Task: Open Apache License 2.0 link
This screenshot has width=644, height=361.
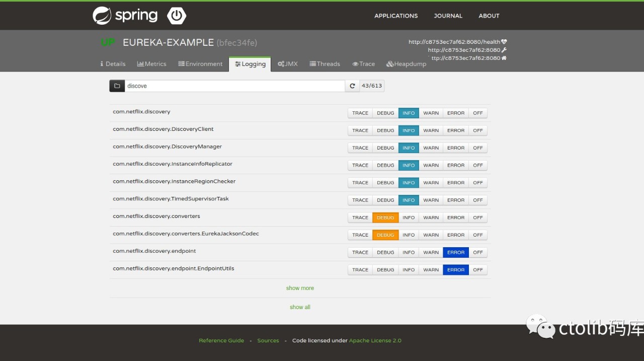Action: (x=375, y=341)
